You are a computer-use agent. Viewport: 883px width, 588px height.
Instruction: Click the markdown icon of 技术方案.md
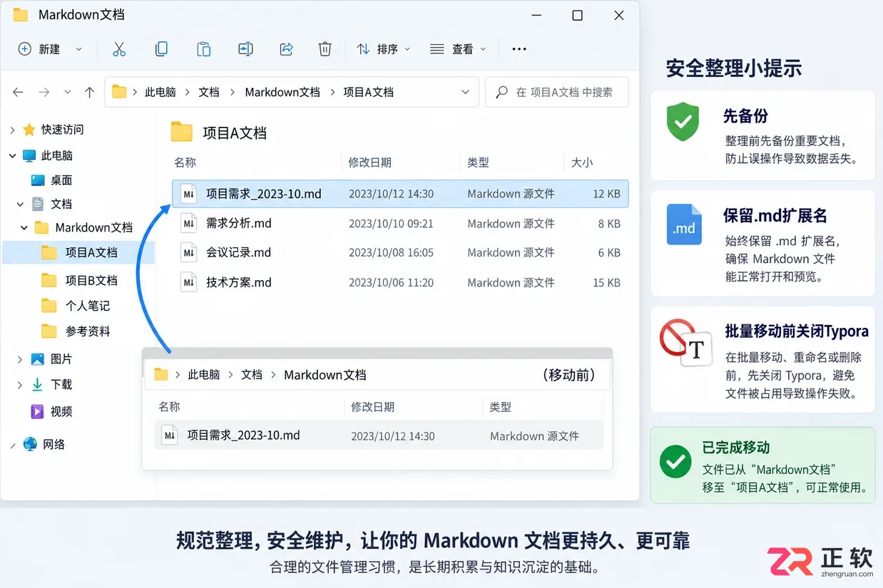click(x=189, y=283)
